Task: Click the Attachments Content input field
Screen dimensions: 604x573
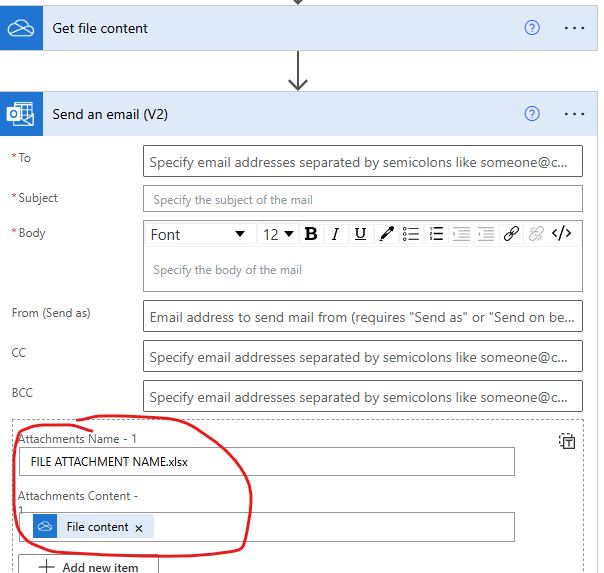Action: coord(267,527)
